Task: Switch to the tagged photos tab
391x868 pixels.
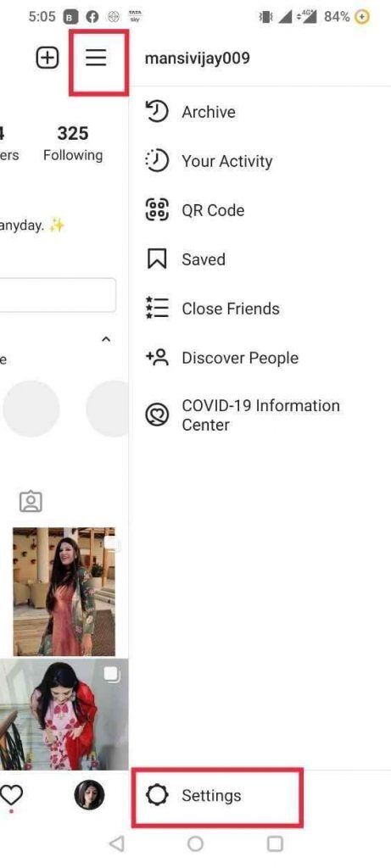Action: (x=31, y=502)
